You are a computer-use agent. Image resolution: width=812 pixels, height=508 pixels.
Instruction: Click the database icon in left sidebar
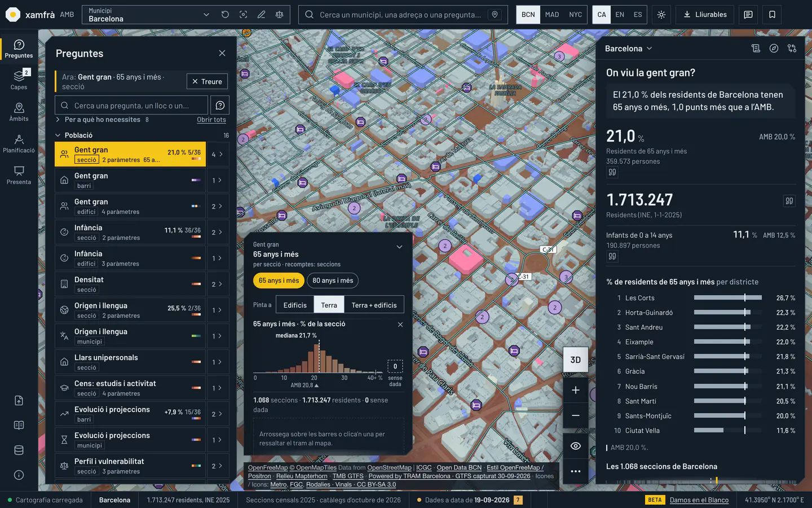19,450
